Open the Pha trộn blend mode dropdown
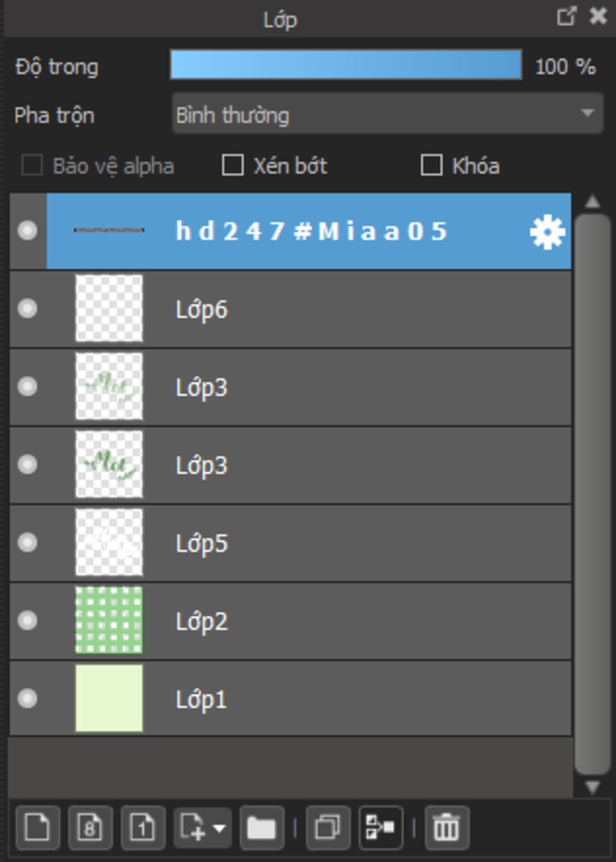616x862 pixels. click(x=387, y=114)
